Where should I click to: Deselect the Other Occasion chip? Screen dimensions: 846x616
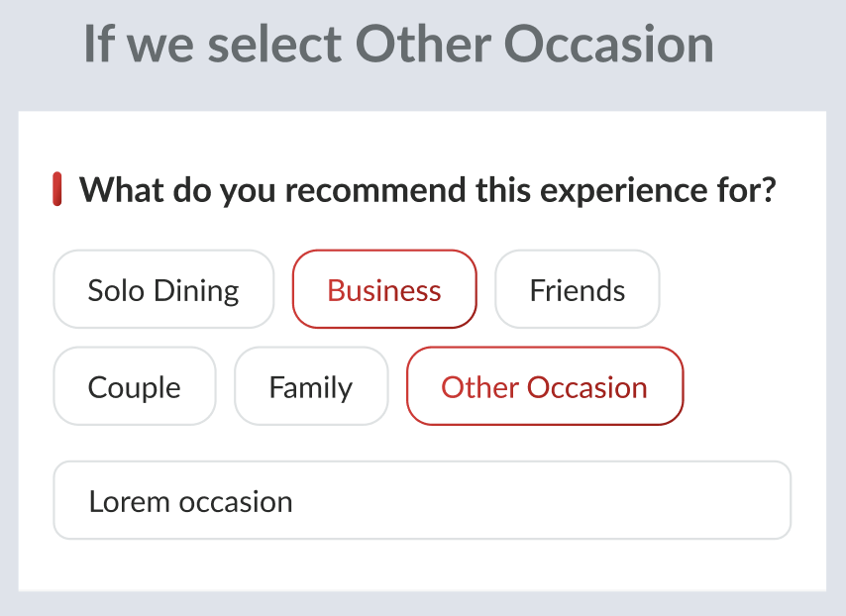[x=544, y=386]
